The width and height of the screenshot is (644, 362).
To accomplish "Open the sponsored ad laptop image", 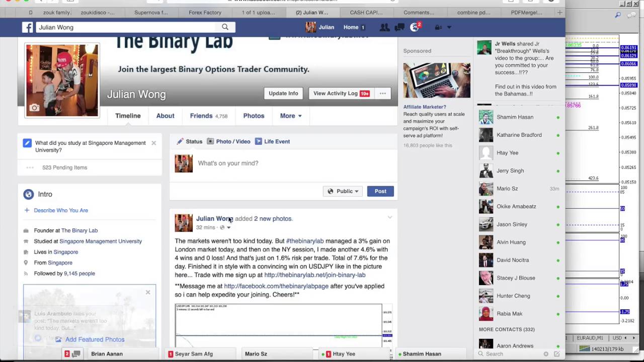I will click(437, 80).
